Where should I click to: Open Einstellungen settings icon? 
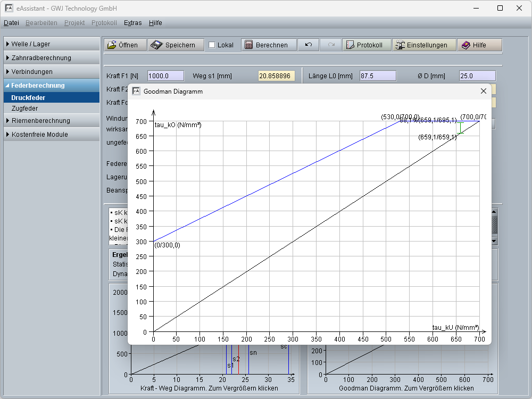click(400, 45)
